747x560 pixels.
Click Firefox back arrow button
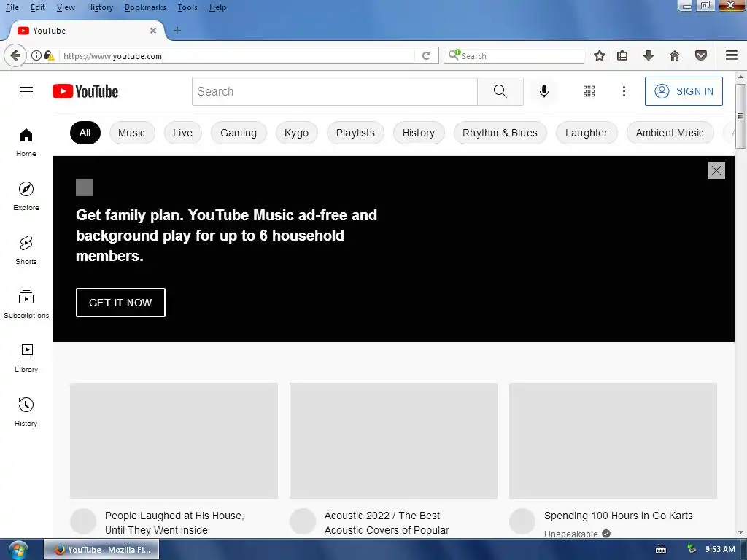tap(15, 55)
